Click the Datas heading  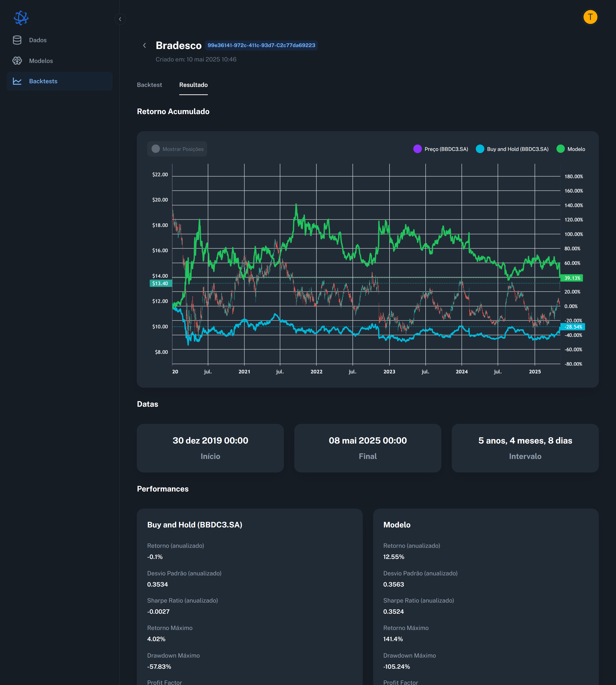[148, 404]
